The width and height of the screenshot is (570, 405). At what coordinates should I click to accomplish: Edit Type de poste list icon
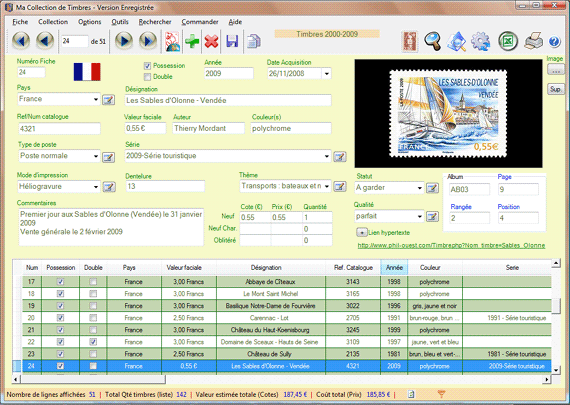click(x=108, y=157)
